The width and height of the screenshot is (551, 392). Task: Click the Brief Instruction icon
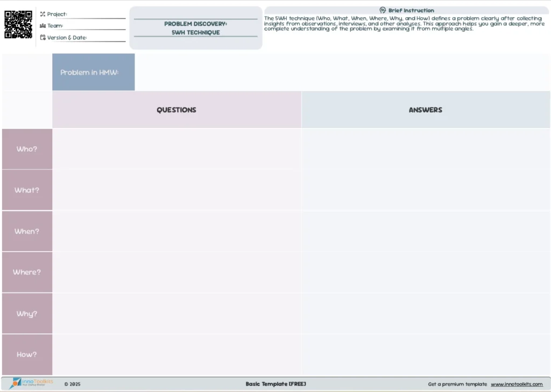pos(383,10)
